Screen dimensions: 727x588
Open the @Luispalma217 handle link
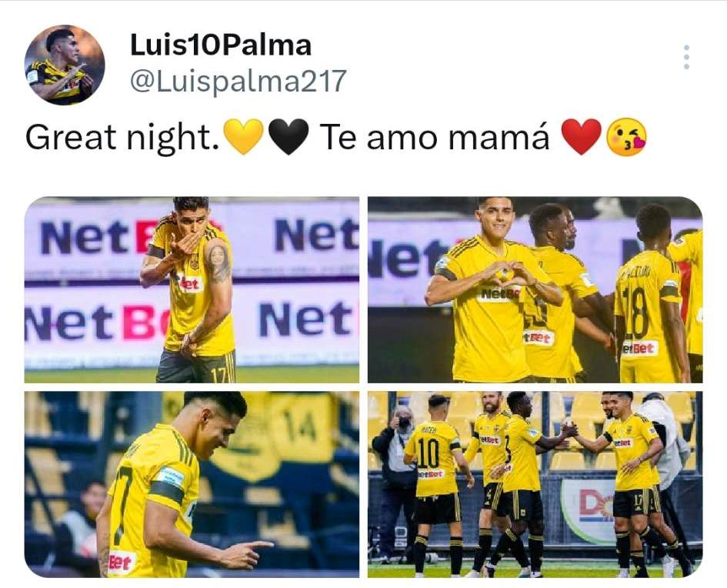coord(238,81)
